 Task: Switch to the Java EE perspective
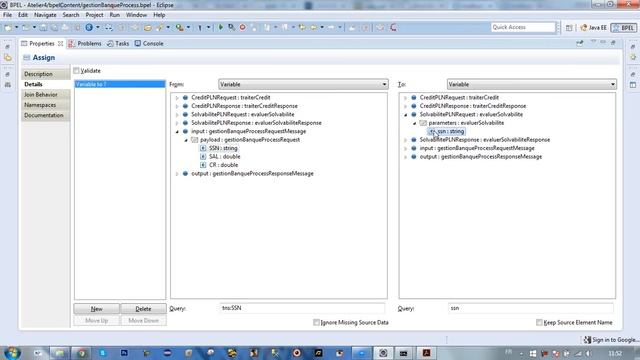coord(593,28)
